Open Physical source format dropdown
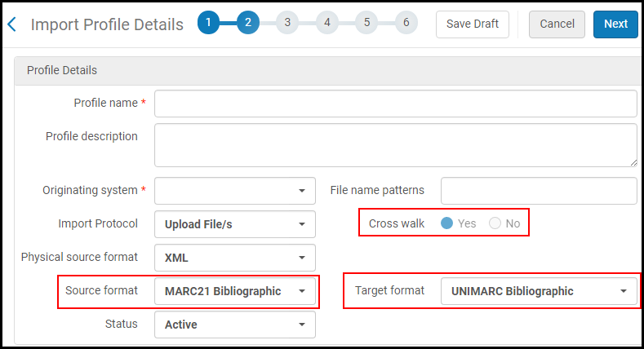This screenshot has width=644, height=349. [235, 258]
